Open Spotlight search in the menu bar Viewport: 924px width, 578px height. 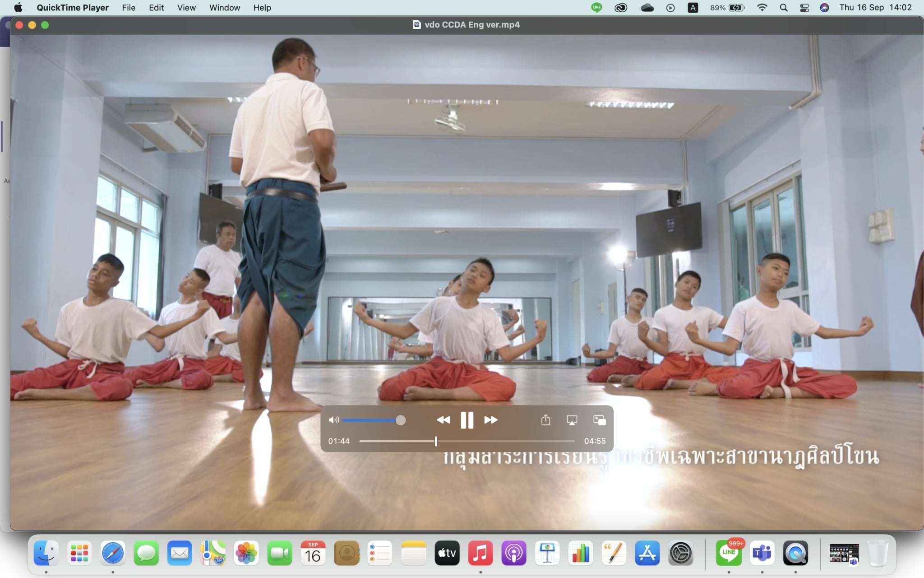pyautogui.click(x=784, y=8)
